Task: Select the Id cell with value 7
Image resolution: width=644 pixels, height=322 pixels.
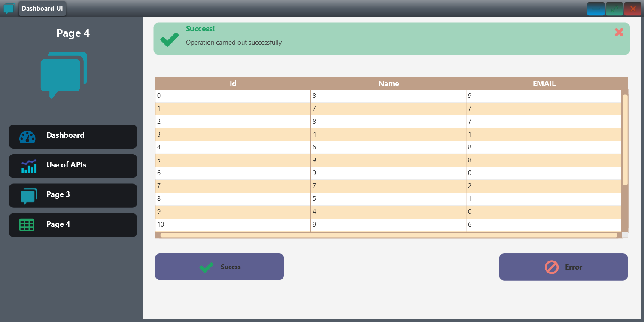Action: click(233, 186)
